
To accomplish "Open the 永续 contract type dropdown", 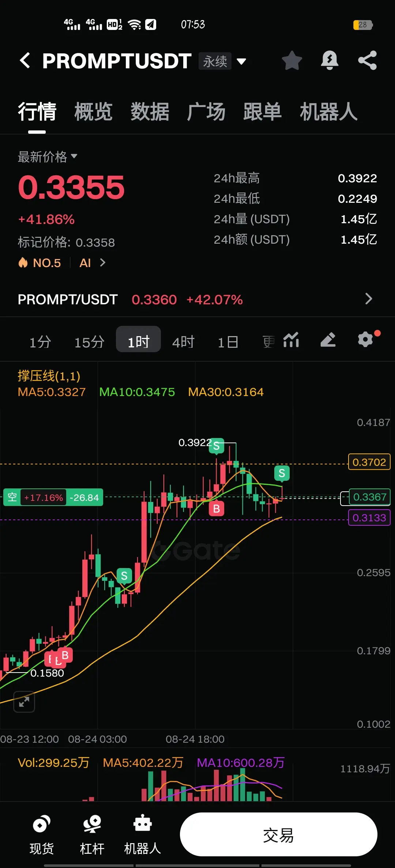I will click(222, 61).
